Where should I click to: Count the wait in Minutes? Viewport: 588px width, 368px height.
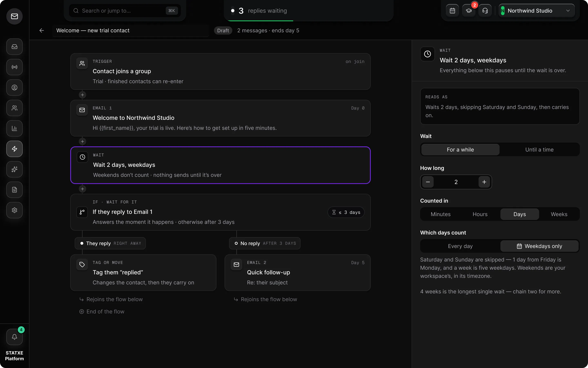click(x=441, y=214)
